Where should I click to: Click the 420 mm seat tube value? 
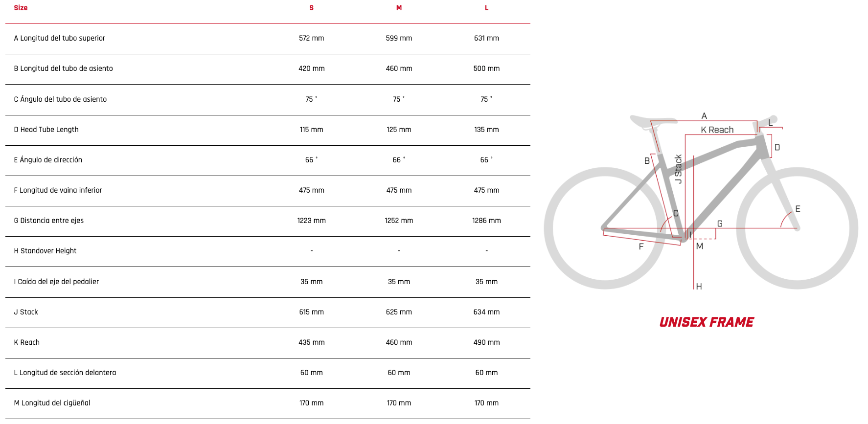(311, 68)
